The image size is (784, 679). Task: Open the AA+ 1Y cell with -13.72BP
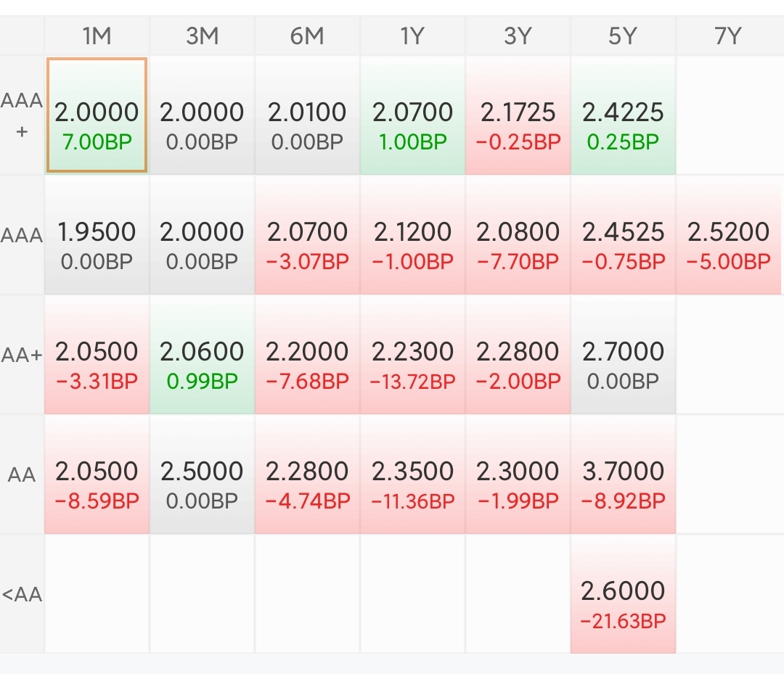coord(412,355)
